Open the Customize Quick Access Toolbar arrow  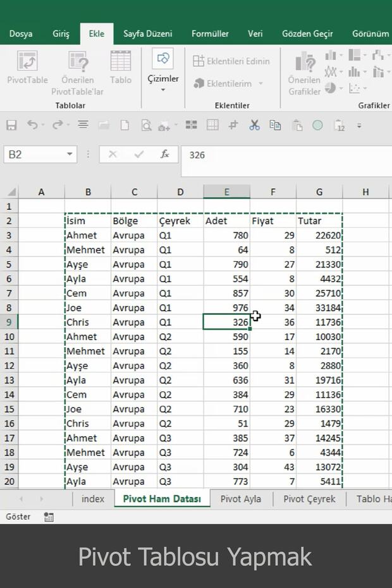click(x=359, y=126)
